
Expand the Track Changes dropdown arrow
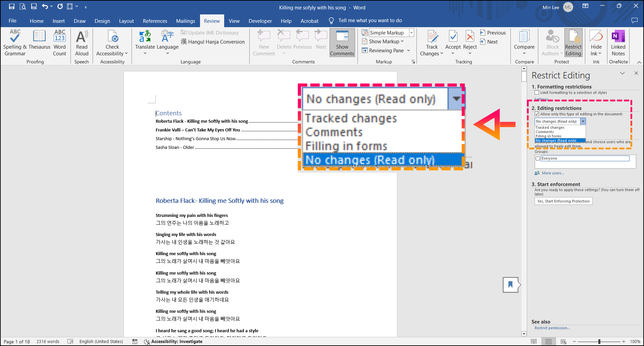(x=442, y=54)
